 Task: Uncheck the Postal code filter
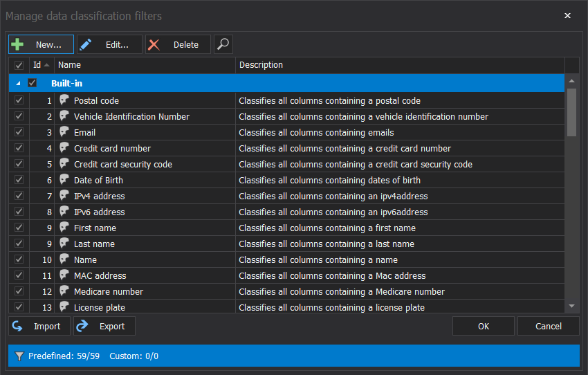point(19,100)
